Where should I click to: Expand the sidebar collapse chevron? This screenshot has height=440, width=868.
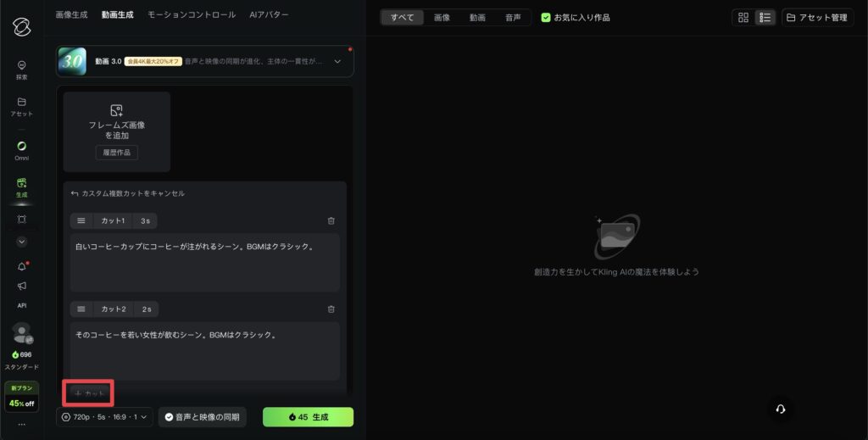[22, 242]
